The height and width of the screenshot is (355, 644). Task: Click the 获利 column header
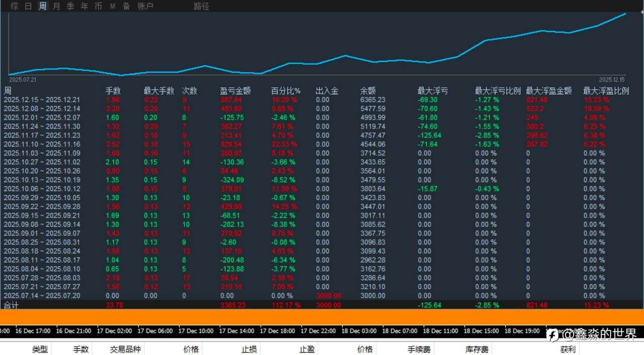(568, 349)
